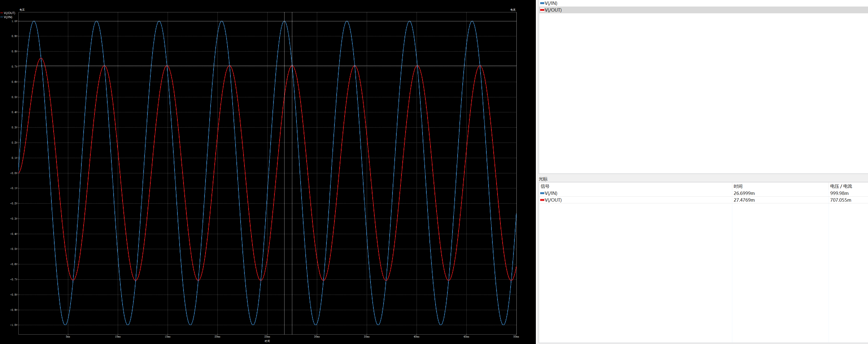Click the 电压 axis label on the plot
The image size is (868, 344).
pyautogui.click(x=22, y=9)
